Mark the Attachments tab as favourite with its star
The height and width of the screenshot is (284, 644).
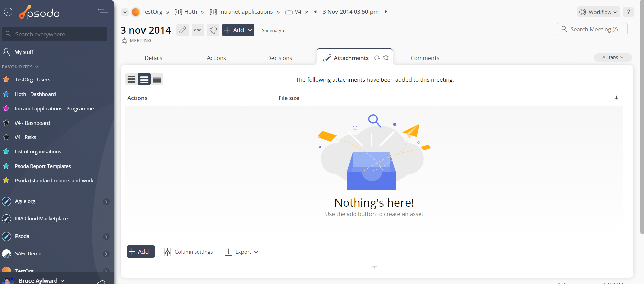[386, 58]
